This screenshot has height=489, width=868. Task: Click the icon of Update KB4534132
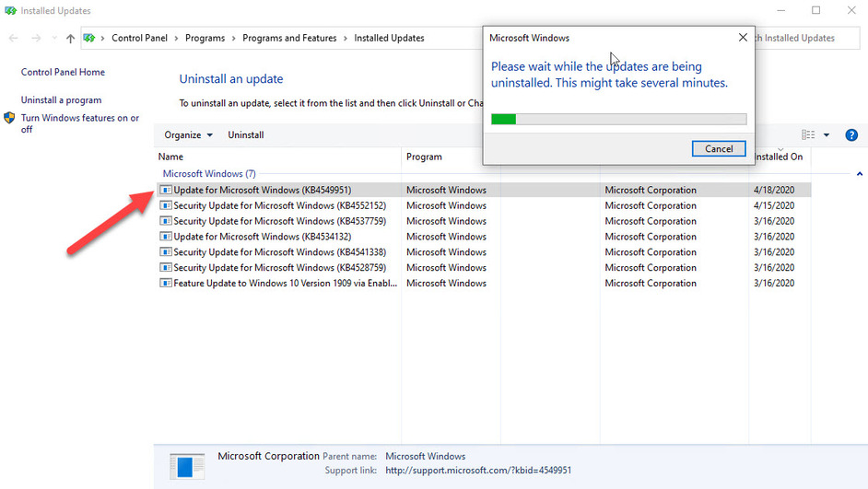(166, 236)
